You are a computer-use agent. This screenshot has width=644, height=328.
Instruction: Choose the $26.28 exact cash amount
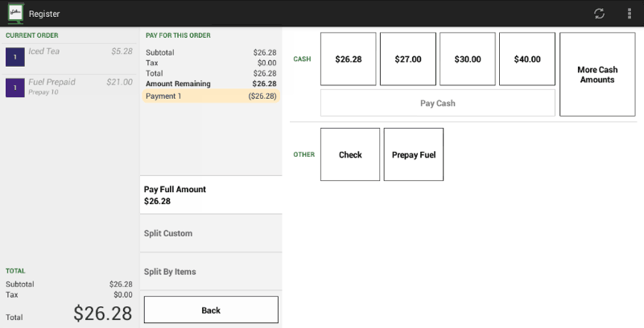pos(349,59)
